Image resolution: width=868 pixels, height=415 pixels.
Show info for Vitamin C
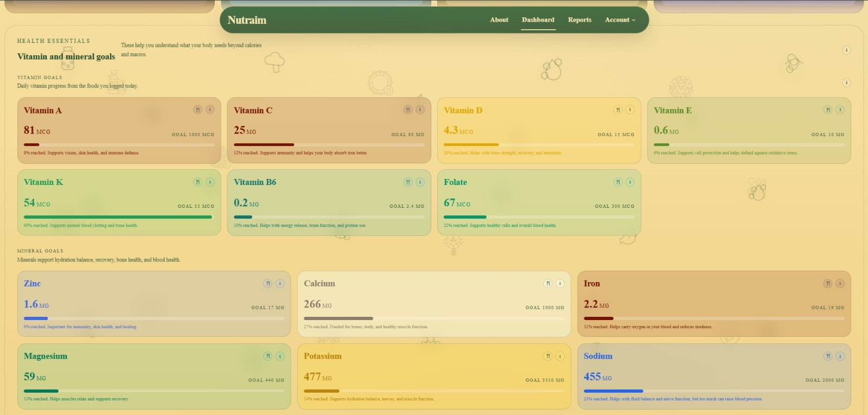coord(420,110)
